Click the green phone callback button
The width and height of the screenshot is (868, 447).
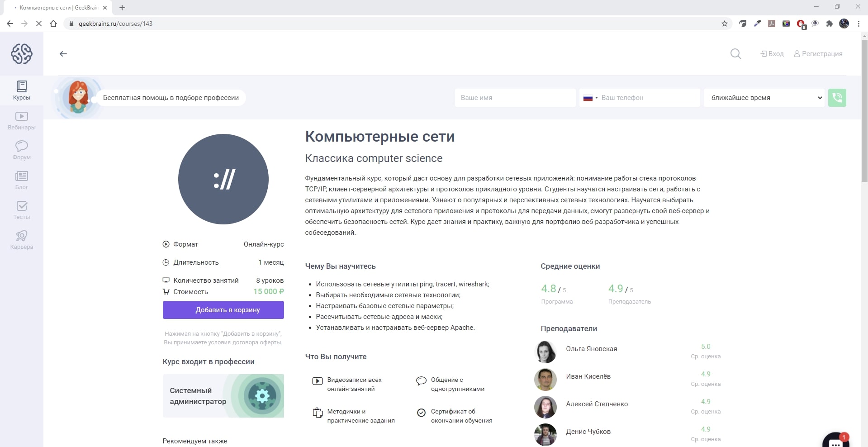click(837, 98)
